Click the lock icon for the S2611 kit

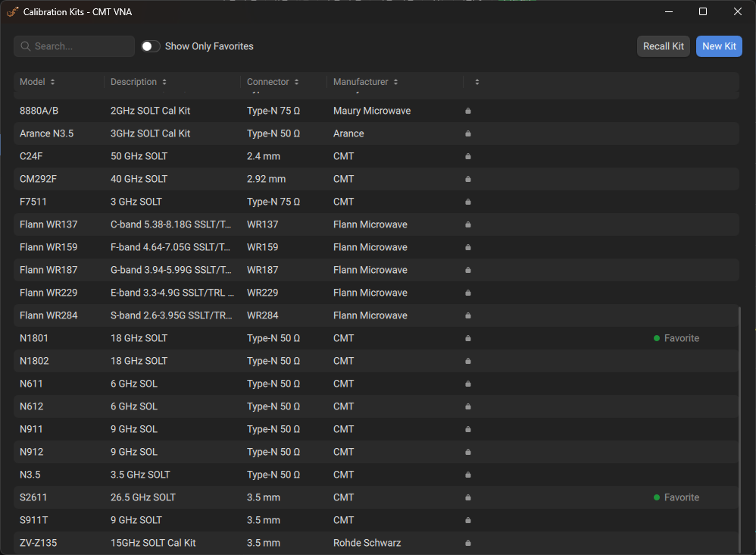tap(468, 497)
